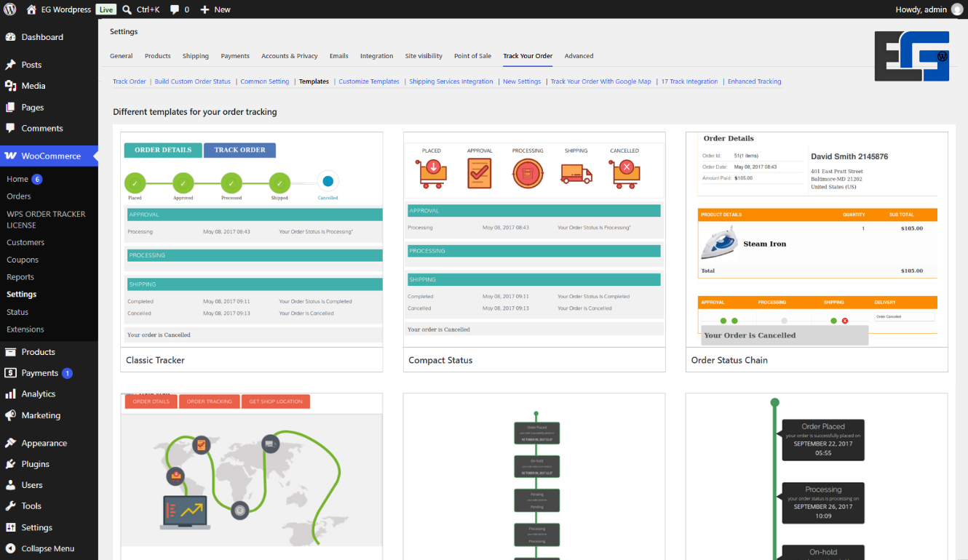Open the EG Wordpress home icon
The image size is (968, 560).
(31, 9)
